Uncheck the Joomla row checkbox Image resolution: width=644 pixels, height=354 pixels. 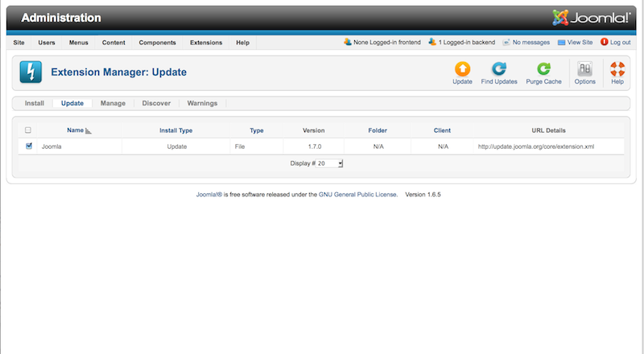[29, 146]
